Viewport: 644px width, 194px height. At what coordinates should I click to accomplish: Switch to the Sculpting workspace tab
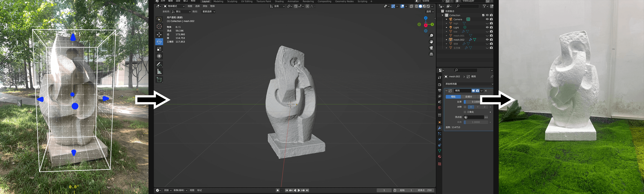(x=232, y=1)
